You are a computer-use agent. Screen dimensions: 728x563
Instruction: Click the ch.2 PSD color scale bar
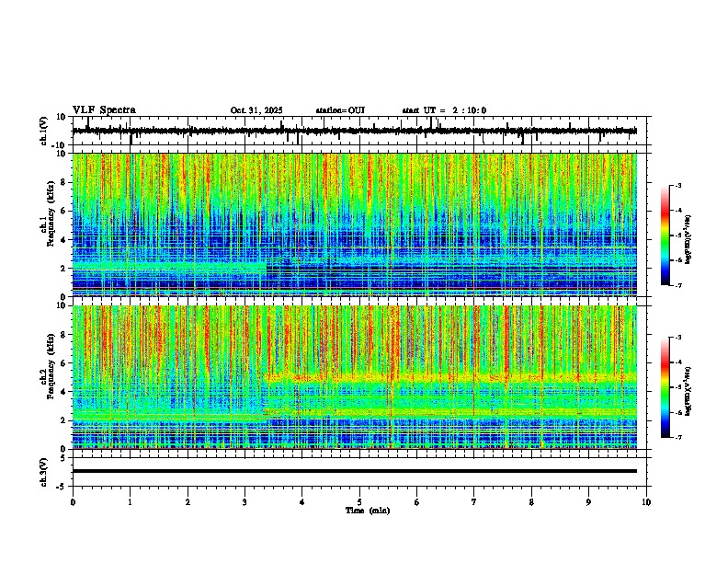tap(665, 387)
